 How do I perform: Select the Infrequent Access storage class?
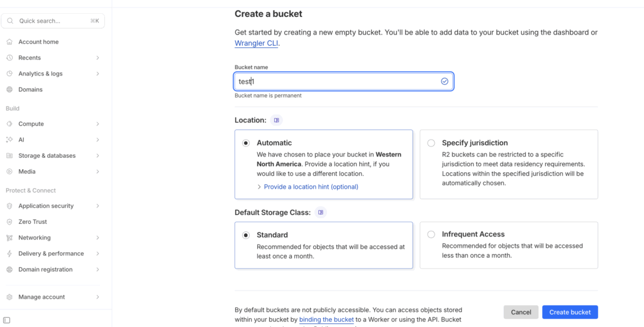[431, 235]
